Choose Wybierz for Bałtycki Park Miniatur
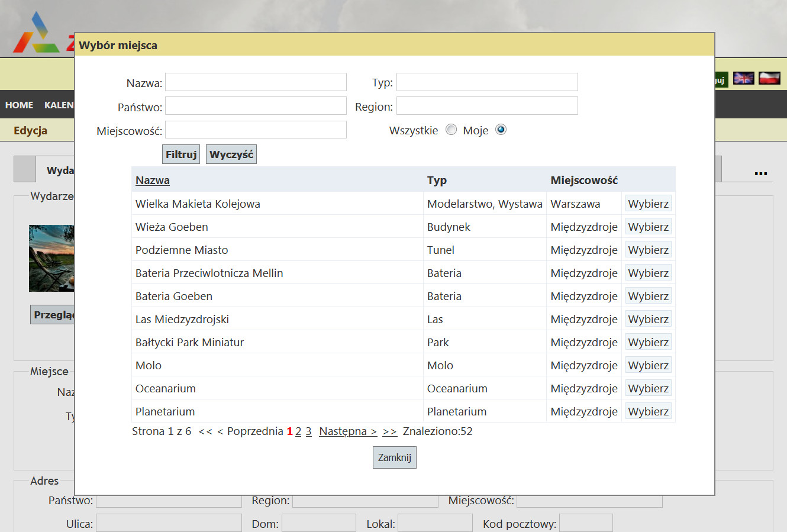 [649, 342]
